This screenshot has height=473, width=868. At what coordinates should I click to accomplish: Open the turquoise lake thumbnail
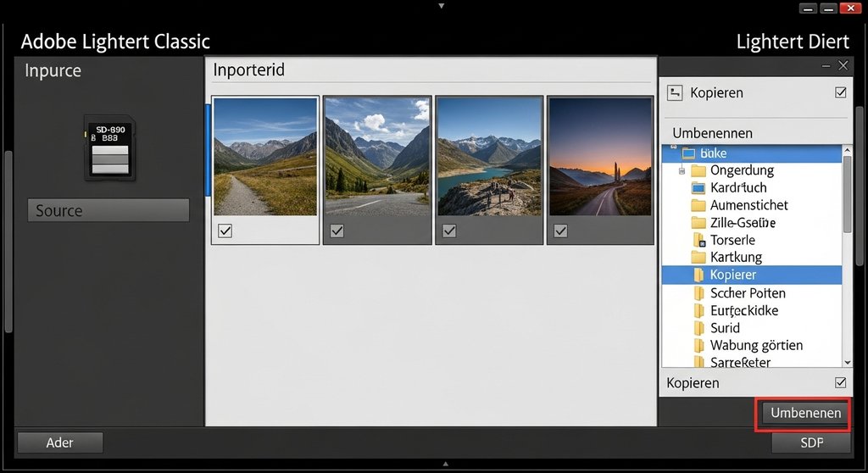pos(489,157)
